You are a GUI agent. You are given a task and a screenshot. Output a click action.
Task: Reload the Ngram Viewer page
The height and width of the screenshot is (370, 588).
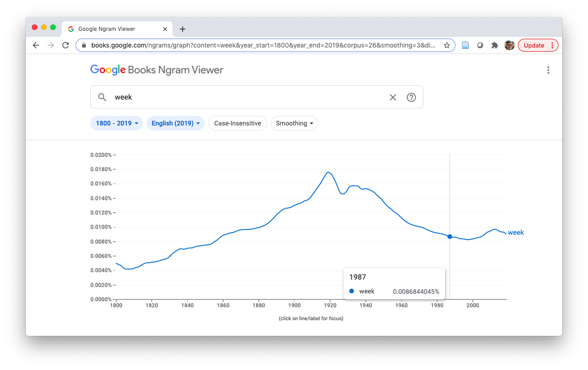65,45
